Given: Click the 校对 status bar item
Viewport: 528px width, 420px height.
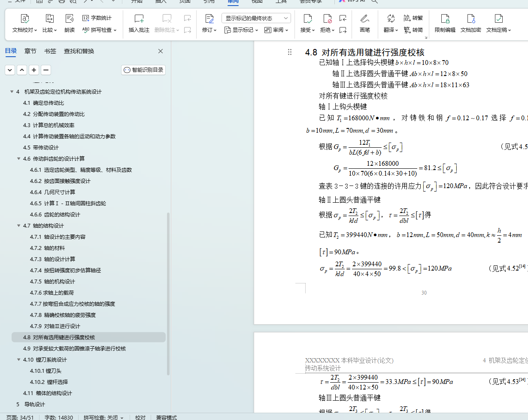Looking at the screenshot, I should coord(140,417).
